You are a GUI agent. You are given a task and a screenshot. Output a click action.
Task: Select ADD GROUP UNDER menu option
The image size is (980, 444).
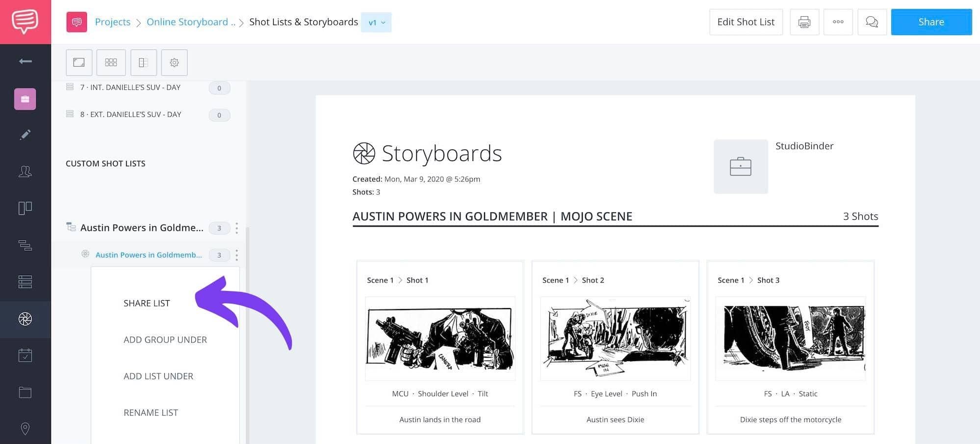pos(165,340)
